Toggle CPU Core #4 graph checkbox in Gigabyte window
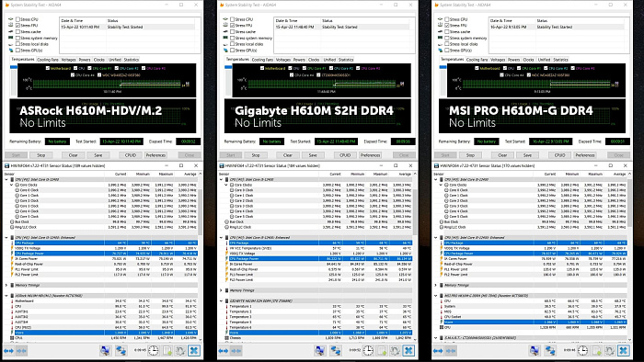The height and width of the screenshot is (362, 644). 291,75
